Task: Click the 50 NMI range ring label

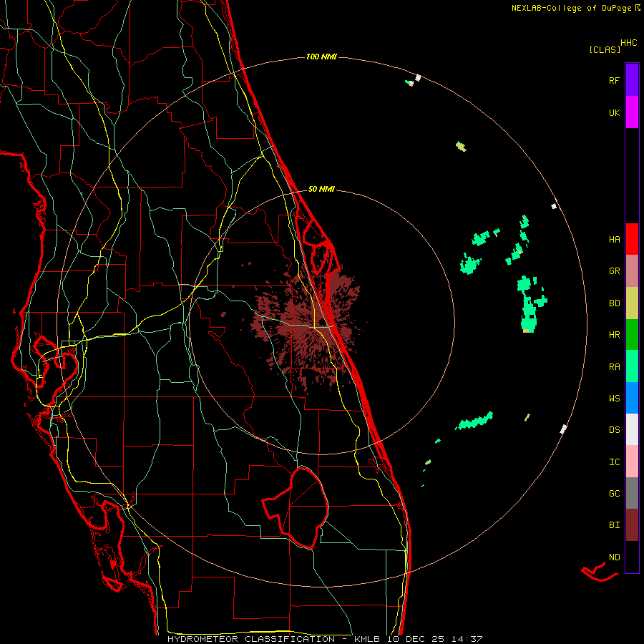Action: 321,189
